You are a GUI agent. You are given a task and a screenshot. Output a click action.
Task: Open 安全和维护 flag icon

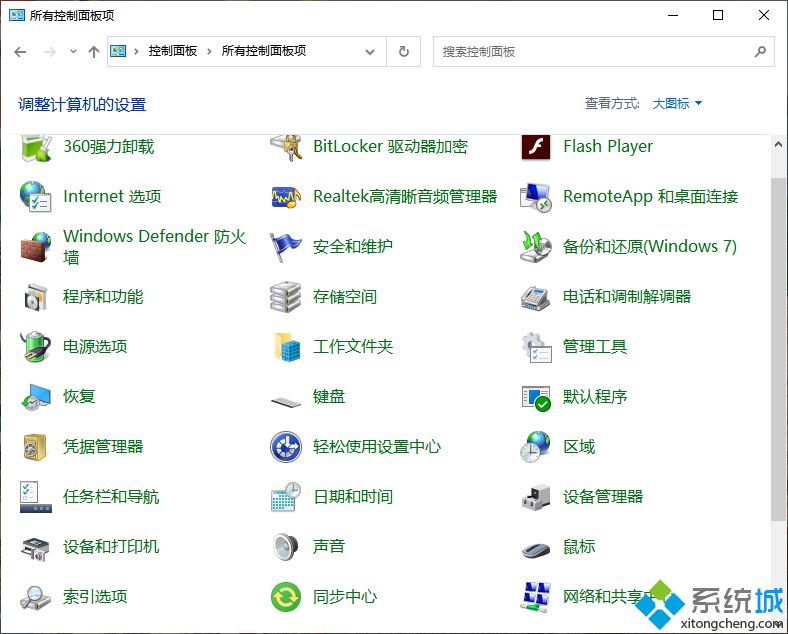click(285, 247)
